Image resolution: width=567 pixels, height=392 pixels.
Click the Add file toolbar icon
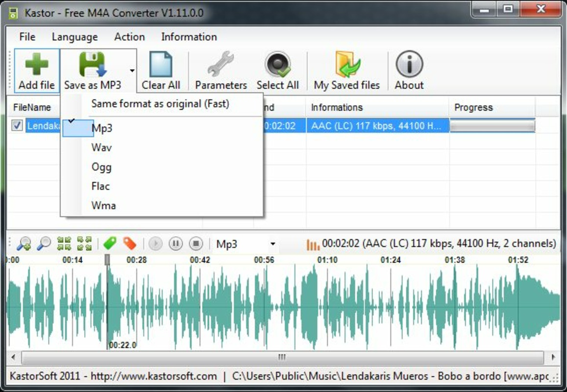[x=37, y=64]
